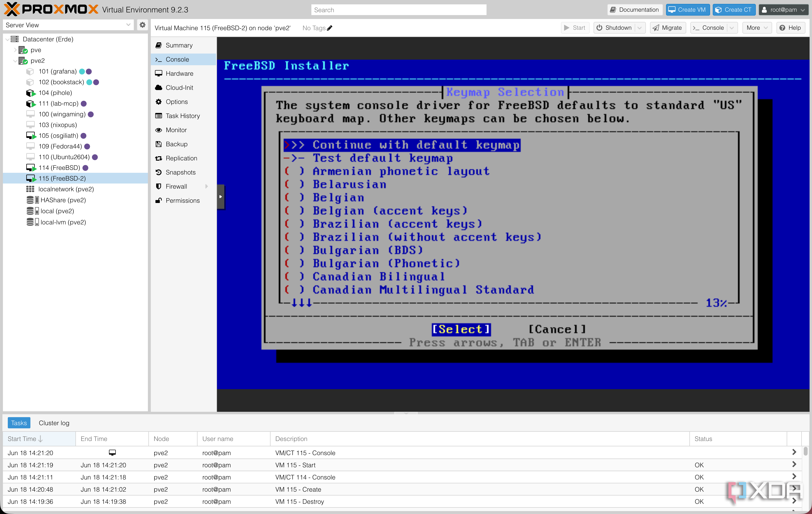Switch to the Tasks tab
This screenshot has height=514, width=812.
19,423
